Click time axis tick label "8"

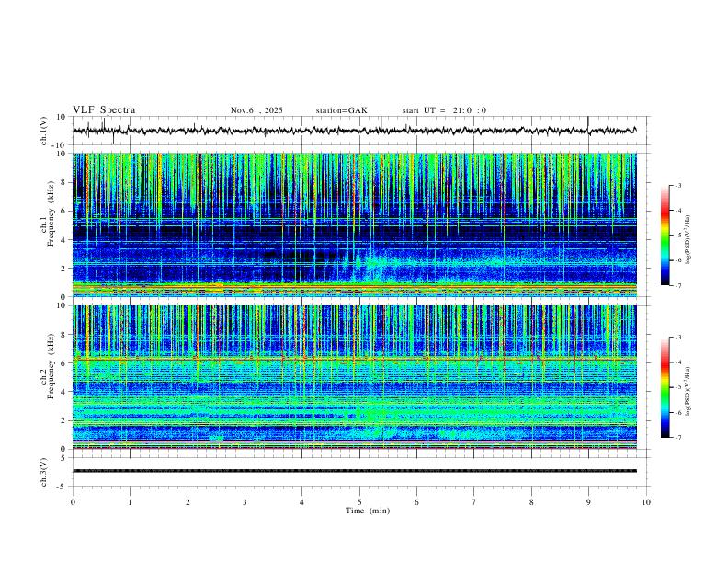click(531, 502)
